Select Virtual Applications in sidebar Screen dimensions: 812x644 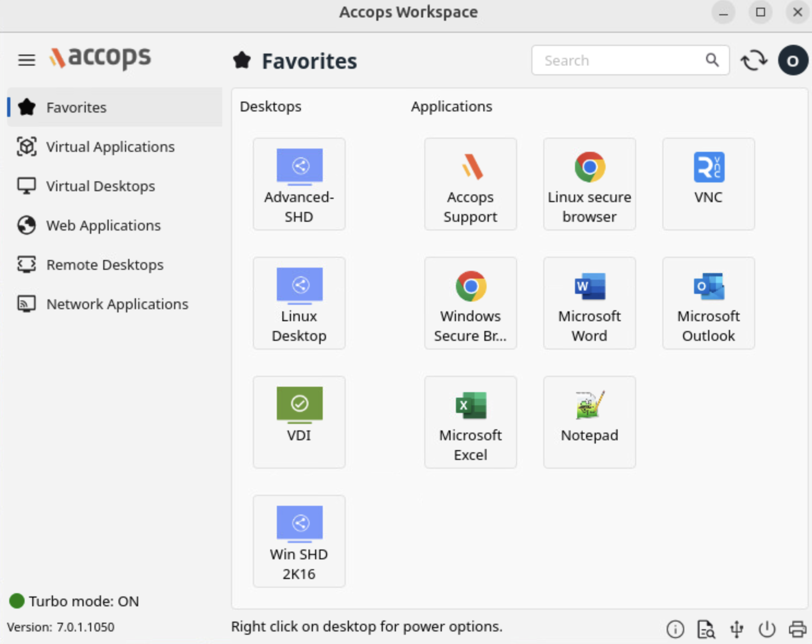click(x=110, y=147)
